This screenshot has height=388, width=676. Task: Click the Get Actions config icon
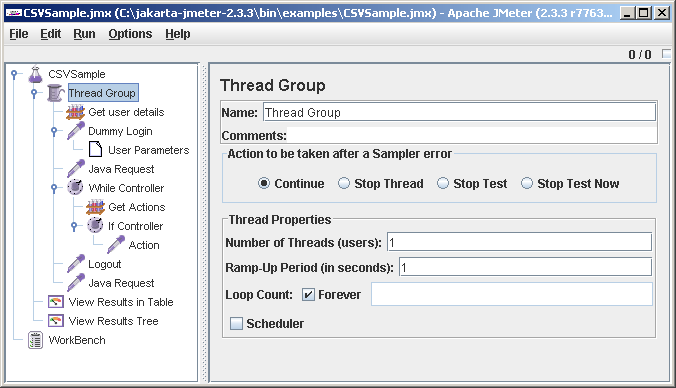click(95, 207)
